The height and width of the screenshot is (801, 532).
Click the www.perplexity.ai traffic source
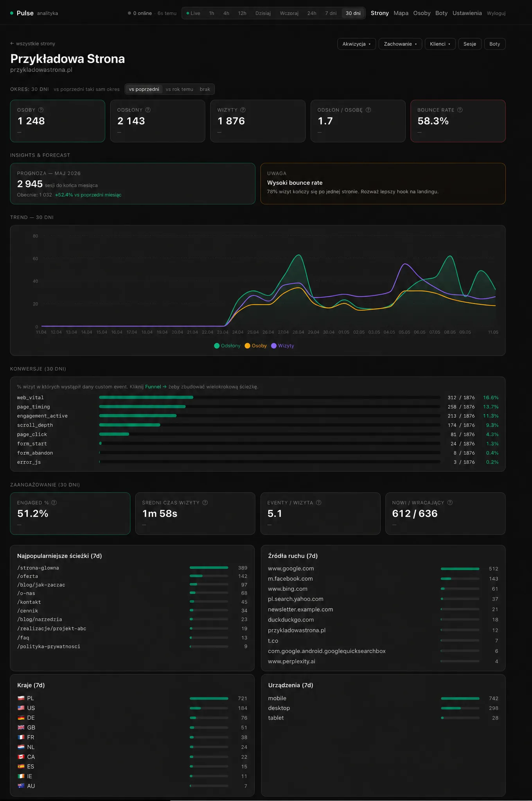(291, 661)
